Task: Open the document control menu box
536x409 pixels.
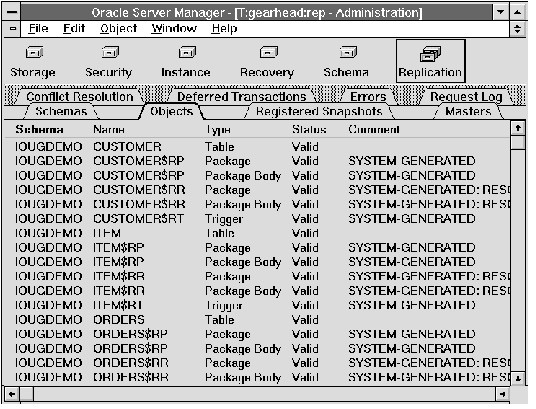Action: coord(13,29)
